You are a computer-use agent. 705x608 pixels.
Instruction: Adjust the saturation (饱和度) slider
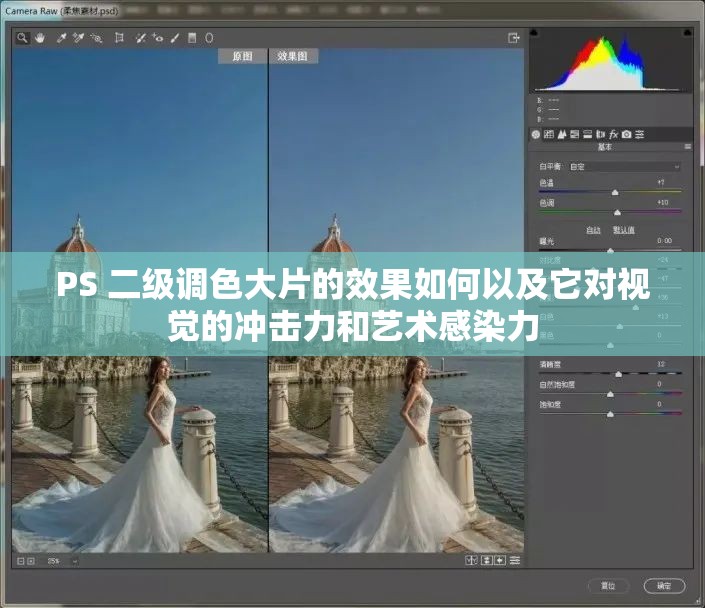[x=610, y=414]
